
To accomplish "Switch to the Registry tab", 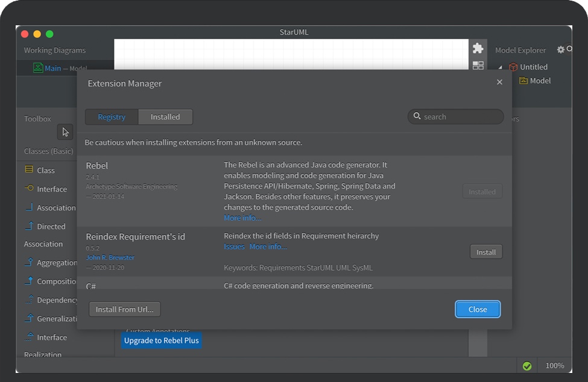I will pyautogui.click(x=112, y=117).
